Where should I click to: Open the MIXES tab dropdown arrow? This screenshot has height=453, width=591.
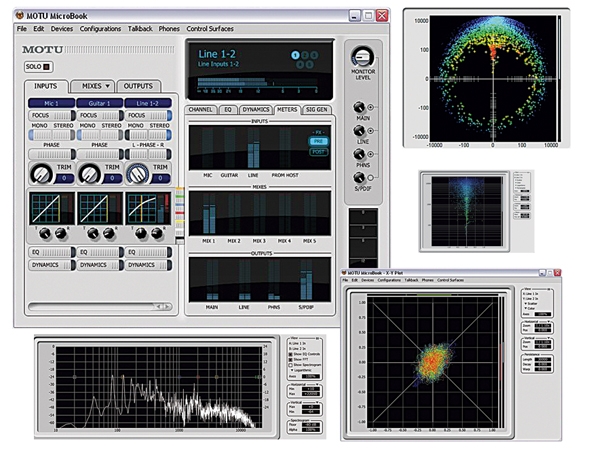[107, 86]
